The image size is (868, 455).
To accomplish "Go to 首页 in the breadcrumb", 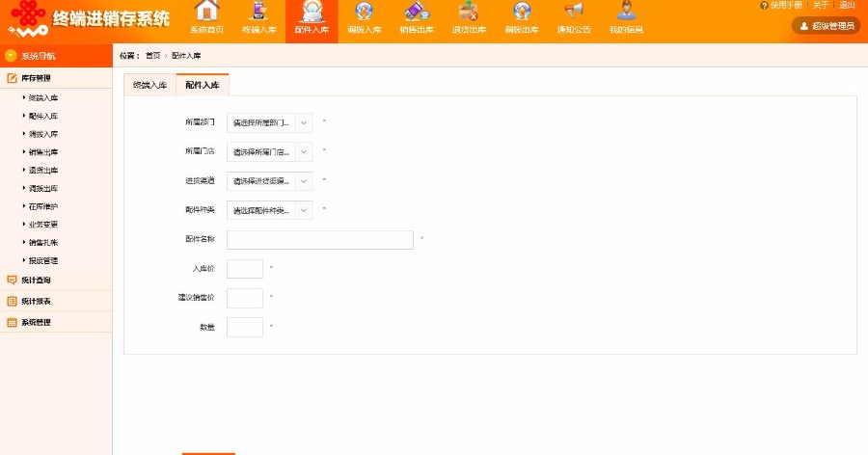I will (152, 56).
